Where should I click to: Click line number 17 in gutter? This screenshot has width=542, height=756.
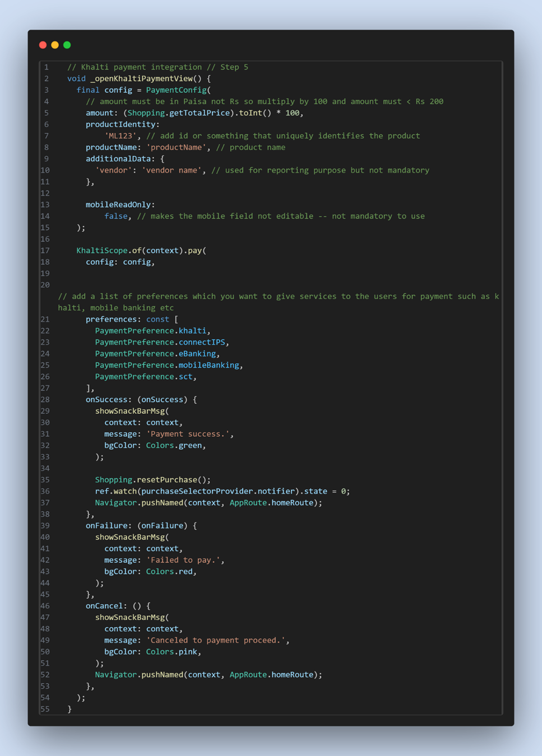[x=45, y=250]
